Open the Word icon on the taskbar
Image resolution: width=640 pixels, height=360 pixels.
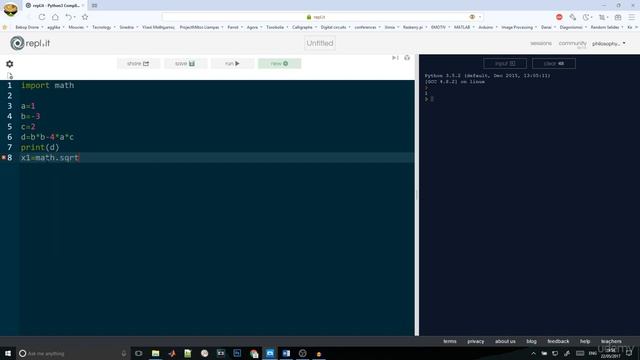pos(286,353)
